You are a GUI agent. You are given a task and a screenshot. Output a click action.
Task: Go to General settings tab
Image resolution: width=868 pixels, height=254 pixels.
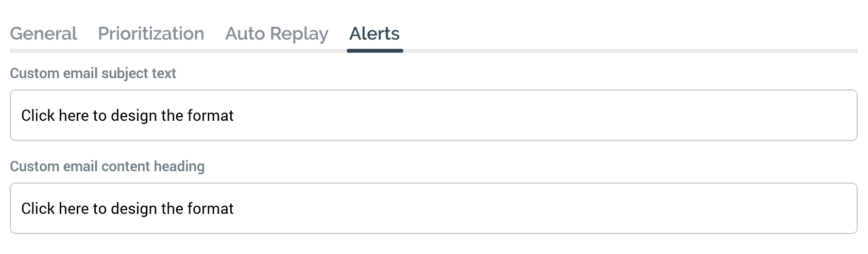coord(43,34)
